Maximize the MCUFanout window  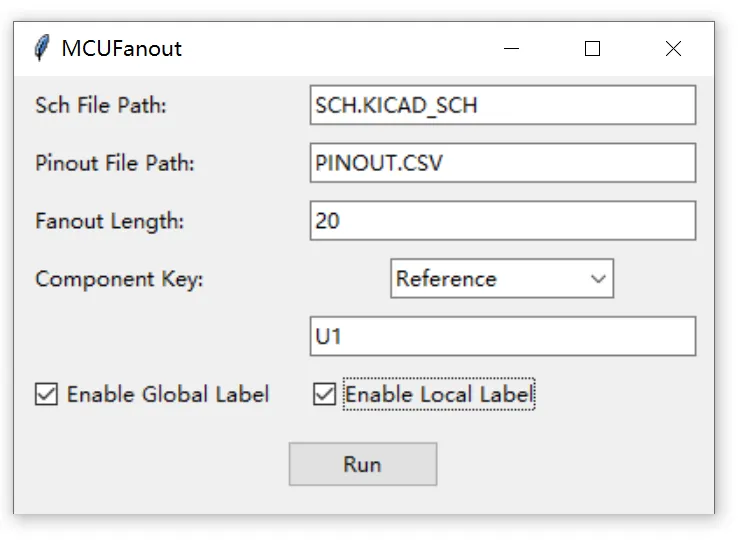coord(592,48)
